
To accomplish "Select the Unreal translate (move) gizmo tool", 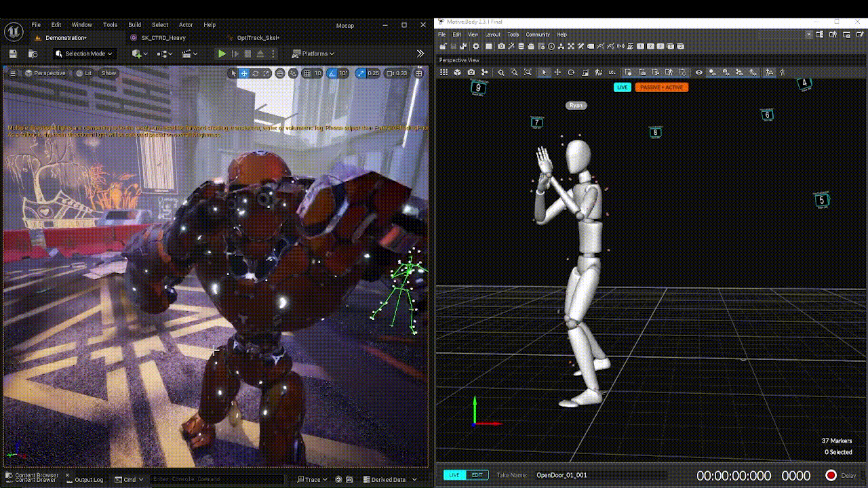I will (x=244, y=73).
